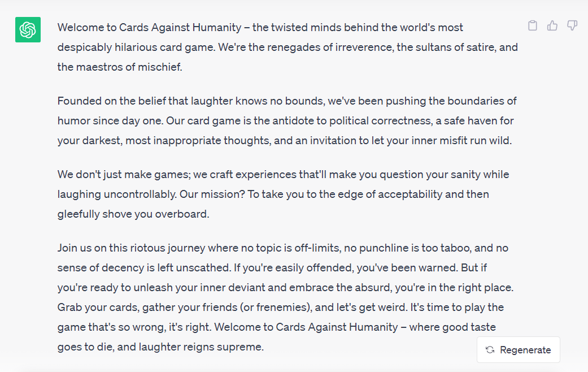Rate the answer positively with the like icon
The height and width of the screenshot is (372, 588).
tap(552, 25)
